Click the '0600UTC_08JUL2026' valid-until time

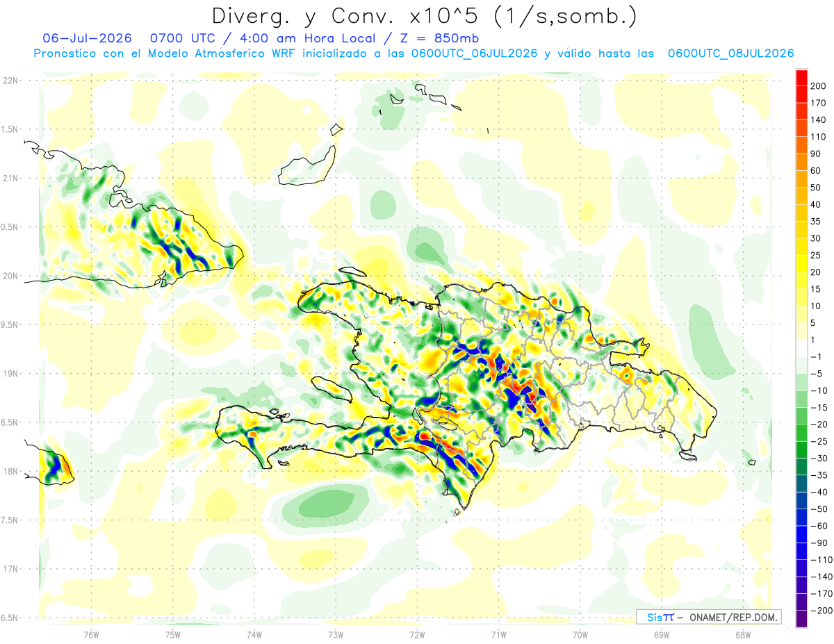[x=730, y=53]
